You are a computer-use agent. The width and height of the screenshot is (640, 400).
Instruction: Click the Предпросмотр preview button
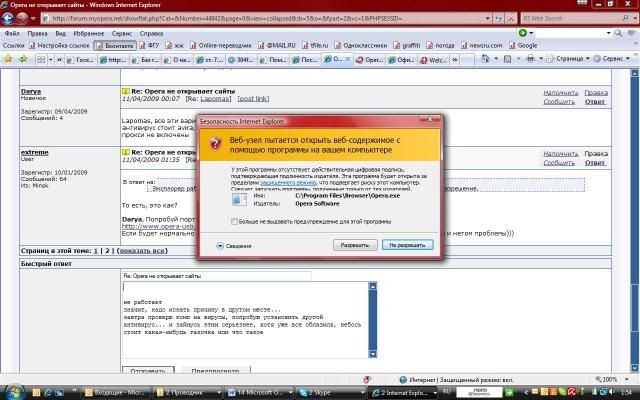point(216,371)
